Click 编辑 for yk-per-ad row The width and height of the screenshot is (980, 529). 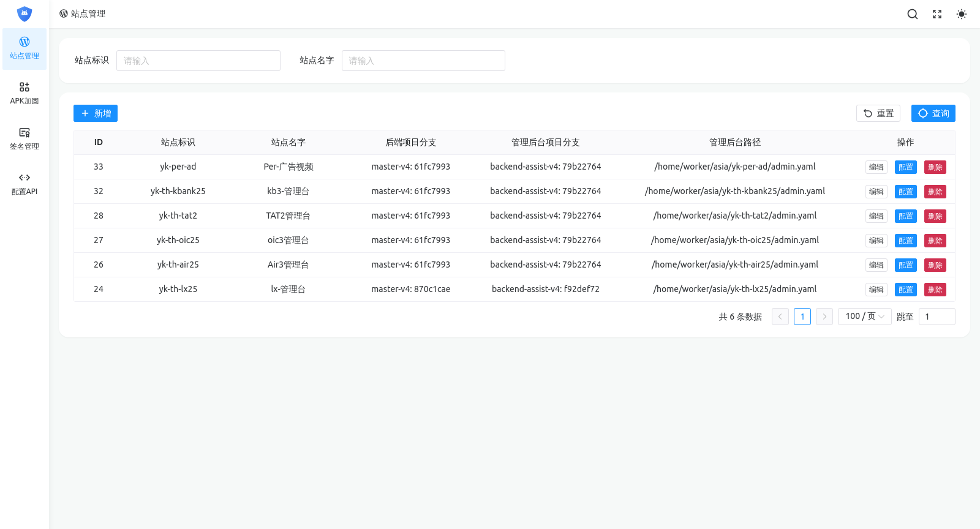[876, 167]
